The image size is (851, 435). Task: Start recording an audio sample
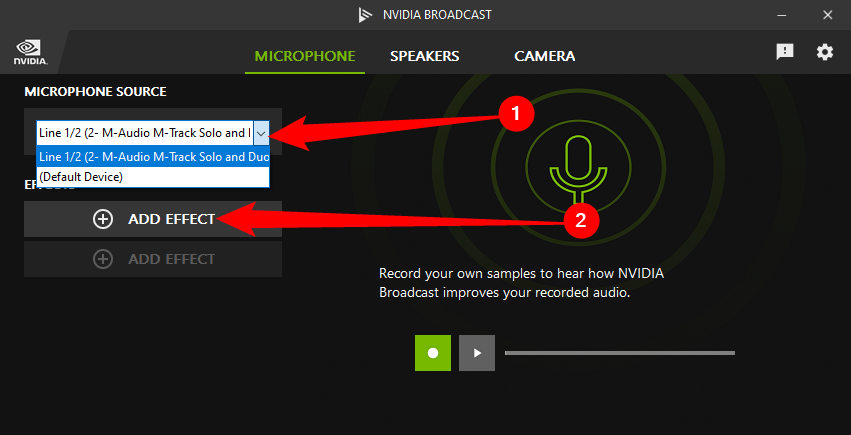coord(433,353)
